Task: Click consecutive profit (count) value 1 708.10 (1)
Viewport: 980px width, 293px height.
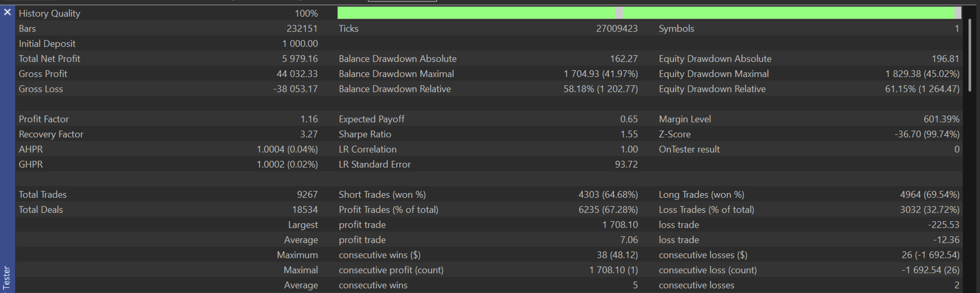Action: click(614, 270)
